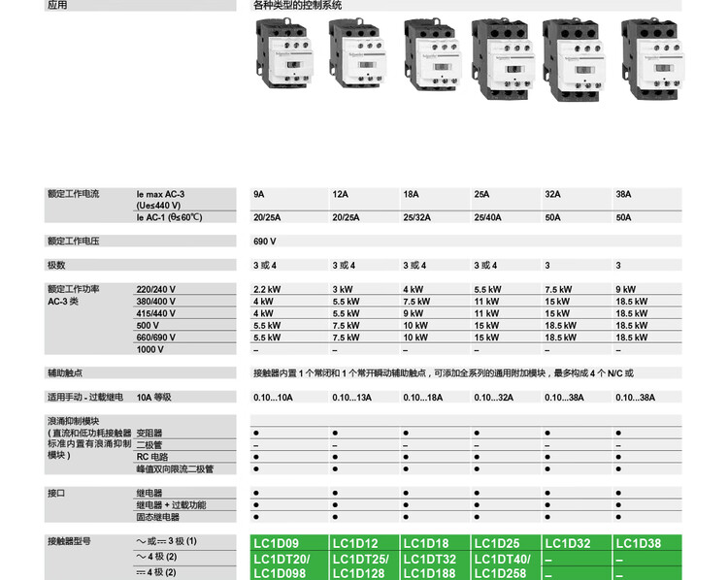The height and width of the screenshot is (580, 728).
Task: Click the LC1D128 model text
Action: 358,573
